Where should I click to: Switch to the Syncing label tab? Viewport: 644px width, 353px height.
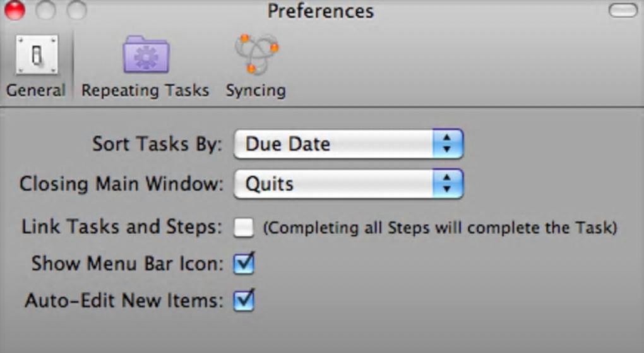tap(256, 90)
